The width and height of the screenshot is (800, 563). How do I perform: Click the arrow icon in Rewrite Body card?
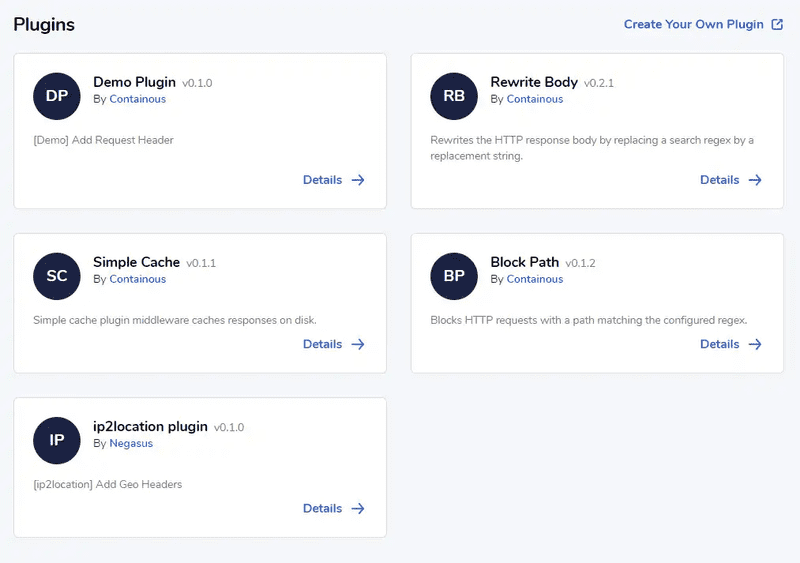(755, 180)
